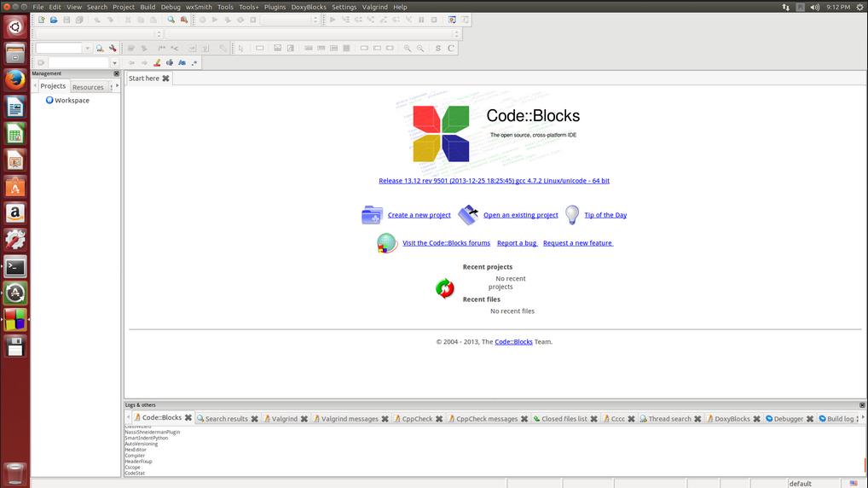The image size is (868, 488).
Task: Click Request a new feature link
Action: pos(578,242)
